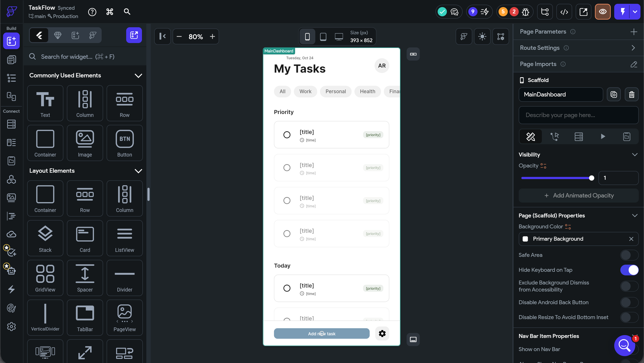
Task: Select desktop device preview
Action: pos(339,36)
